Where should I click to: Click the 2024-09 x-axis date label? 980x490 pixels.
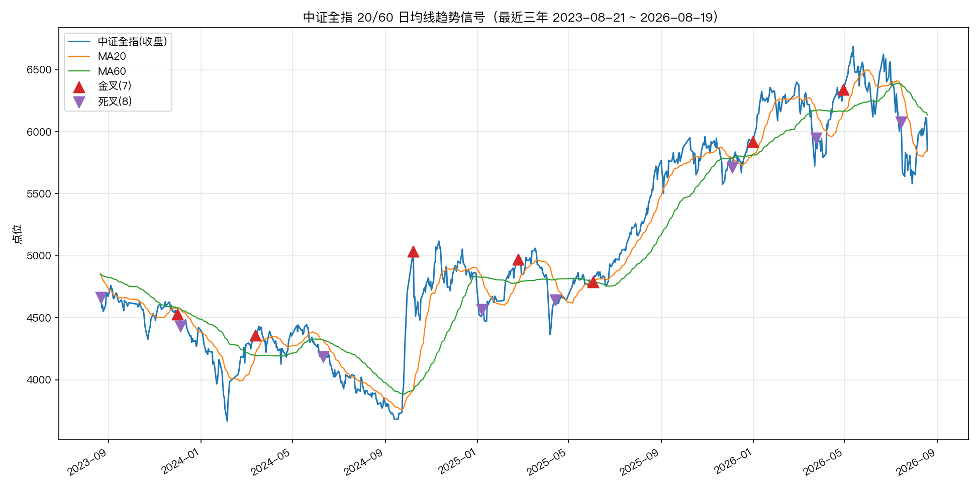click(364, 461)
